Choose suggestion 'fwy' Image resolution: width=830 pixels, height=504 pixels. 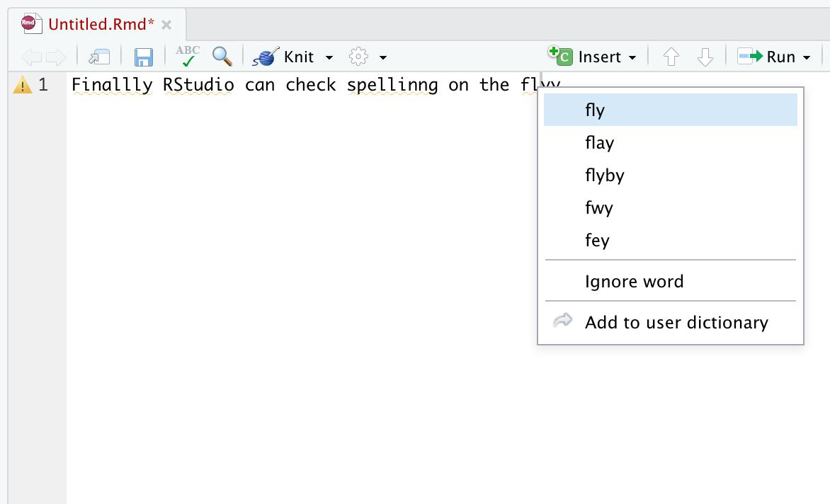670,208
